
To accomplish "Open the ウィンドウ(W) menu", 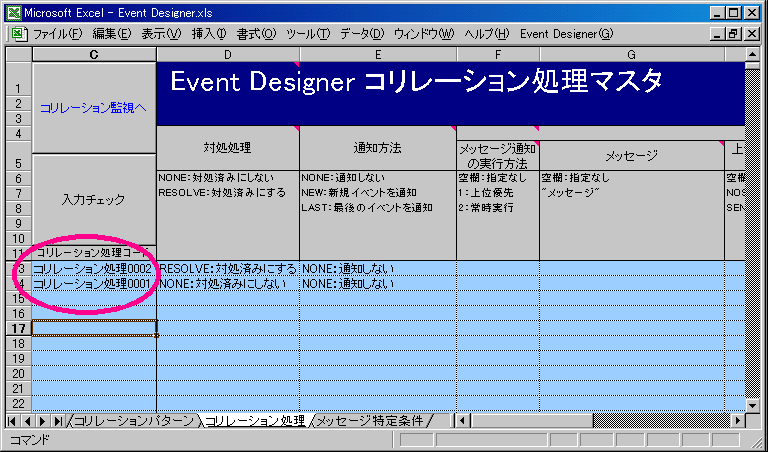I will (x=424, y=34).
